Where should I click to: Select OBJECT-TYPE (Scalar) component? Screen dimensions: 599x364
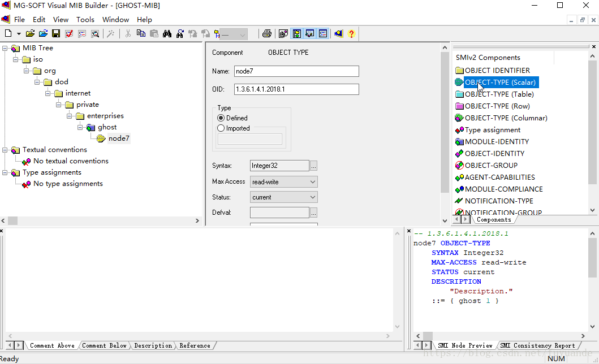[500, 83]
